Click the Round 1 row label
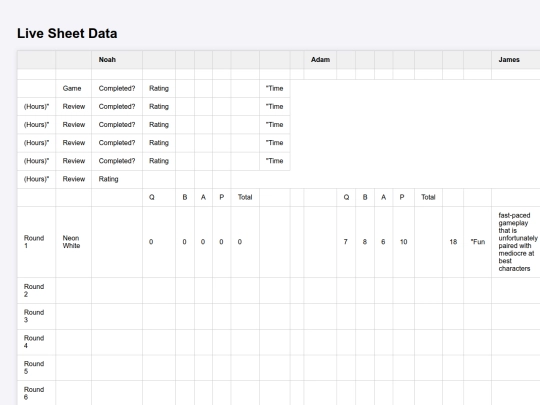 pos(36,242)
